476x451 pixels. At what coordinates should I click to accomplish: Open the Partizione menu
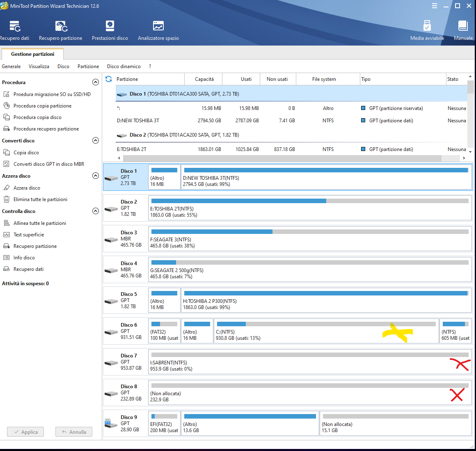[x=88, y=66]
